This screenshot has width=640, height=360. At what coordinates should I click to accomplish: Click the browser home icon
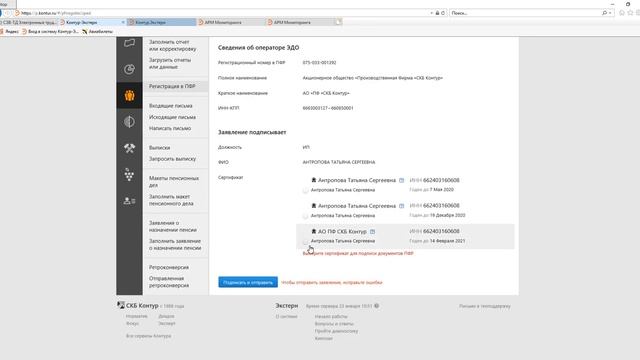622,13
